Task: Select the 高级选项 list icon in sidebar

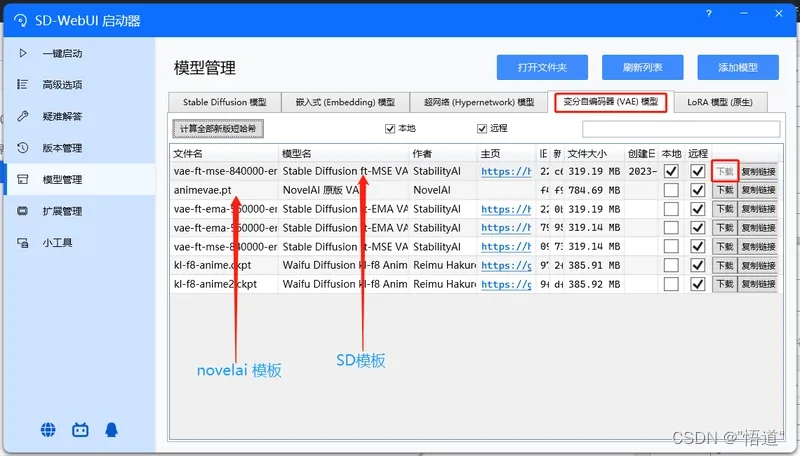Action: [22, 84]
